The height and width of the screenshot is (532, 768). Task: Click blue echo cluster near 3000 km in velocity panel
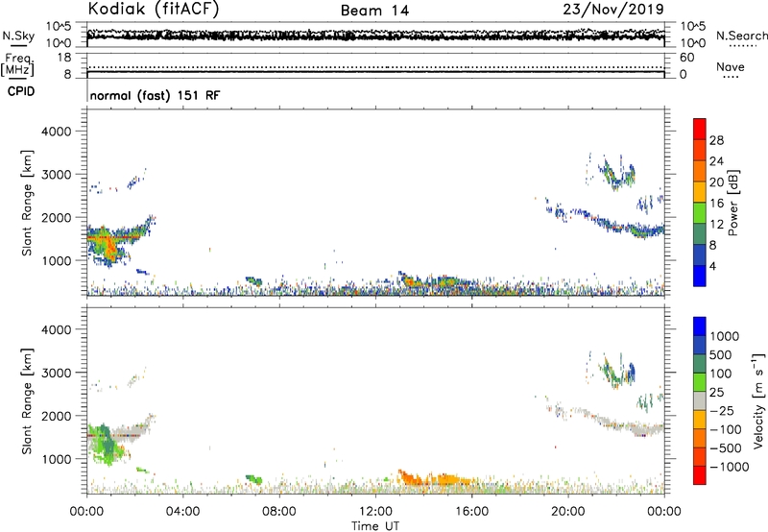tap(631, 373)
